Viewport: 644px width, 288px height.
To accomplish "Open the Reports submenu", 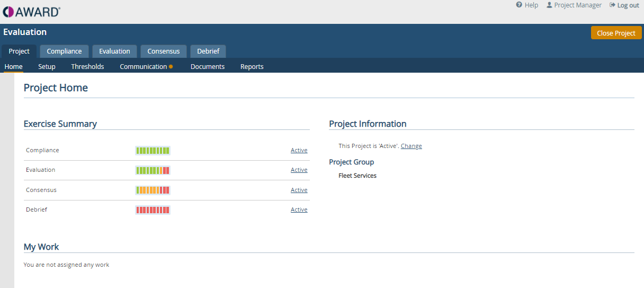I will tap(252, 67).
